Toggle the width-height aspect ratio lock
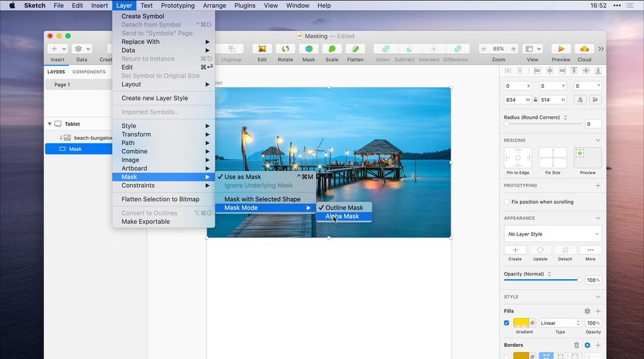Viewport: 644px width, 359px height. (x=536, y=99)
